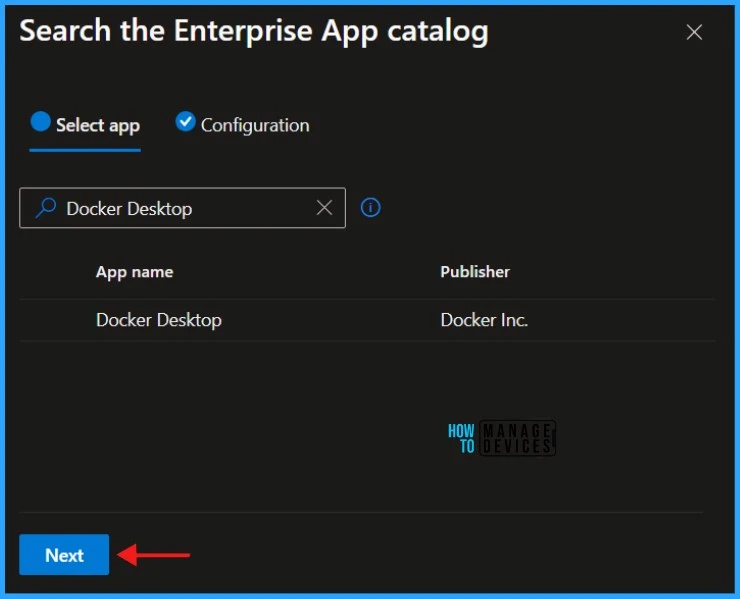740x599 pixels.
Task: Sort by Publisher column header
Action: [x=475, y=271]
